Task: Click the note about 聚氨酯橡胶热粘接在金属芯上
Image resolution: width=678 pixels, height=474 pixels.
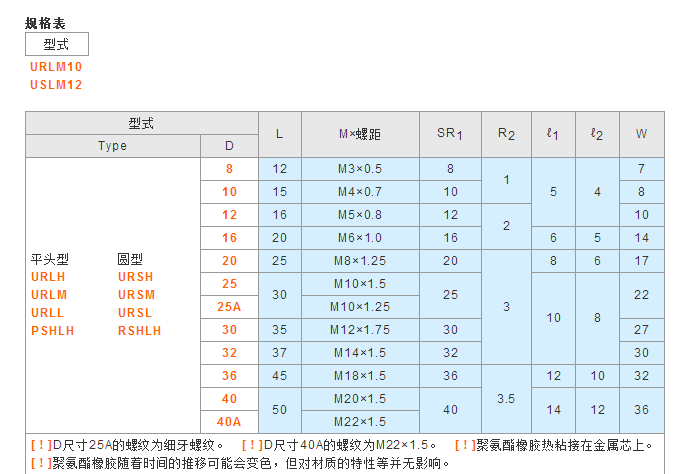Action: 554,445
